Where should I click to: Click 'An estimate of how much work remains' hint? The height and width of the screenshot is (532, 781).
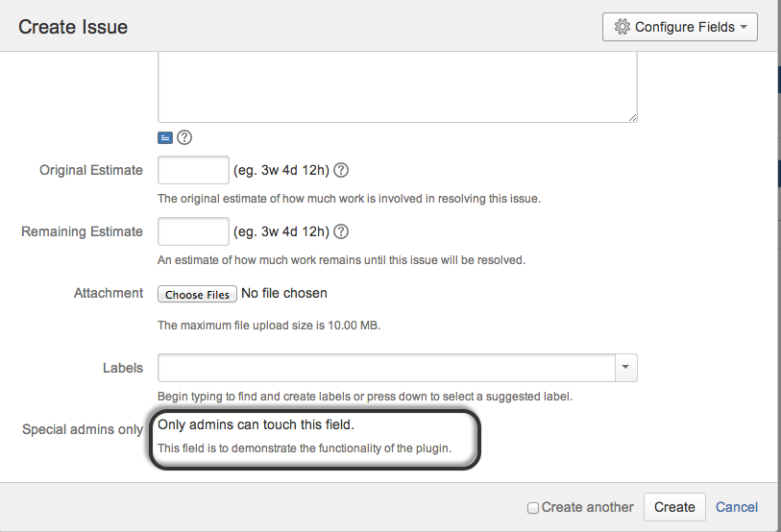(342, 260)
